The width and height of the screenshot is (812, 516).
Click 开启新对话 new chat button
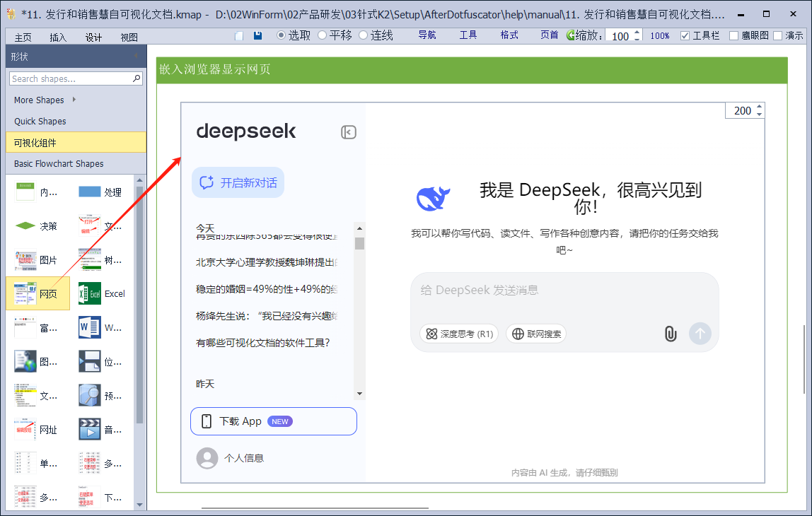click(x=238, y=182)
